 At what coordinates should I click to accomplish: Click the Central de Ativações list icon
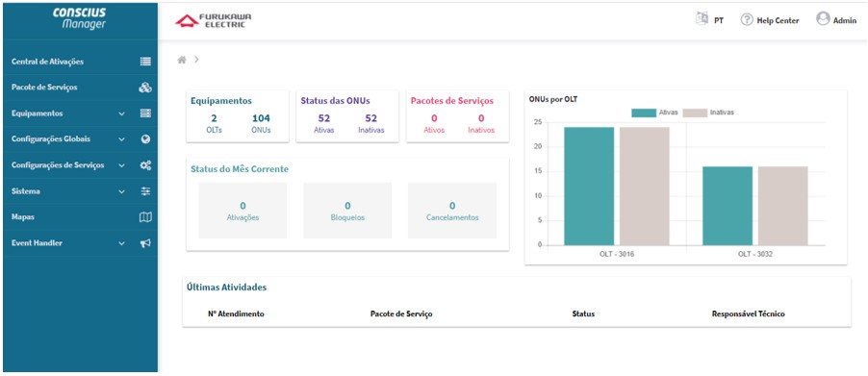click(x=145, y=62)
